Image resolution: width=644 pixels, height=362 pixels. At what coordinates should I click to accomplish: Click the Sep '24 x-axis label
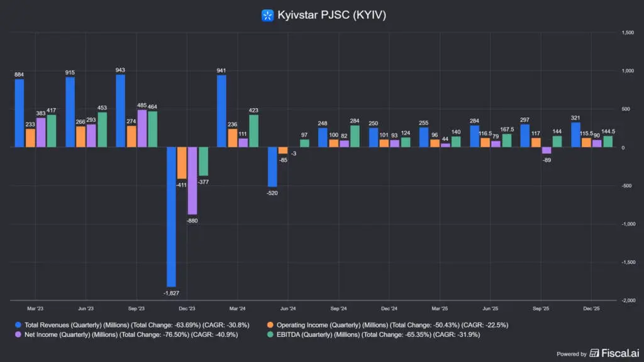[x=338, y=309]
